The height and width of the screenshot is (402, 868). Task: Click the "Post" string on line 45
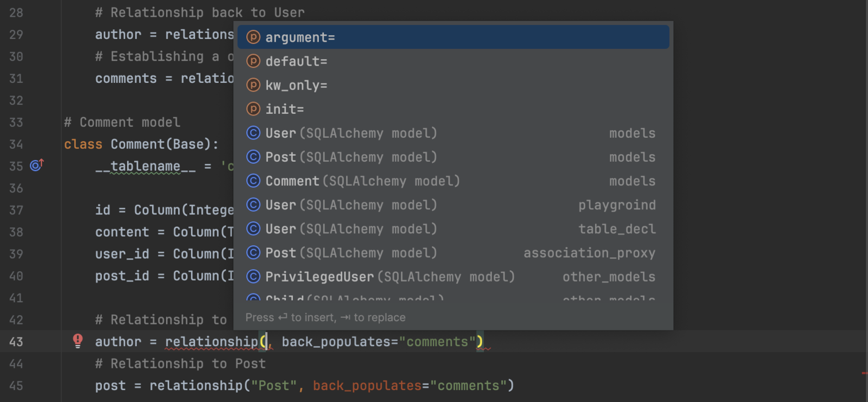click(273, 386)
